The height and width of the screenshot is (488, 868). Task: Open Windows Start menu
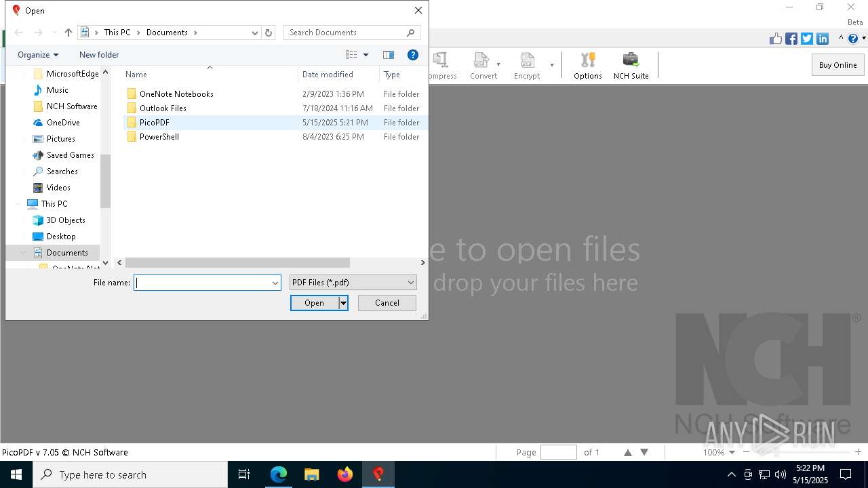click(16, 474)
